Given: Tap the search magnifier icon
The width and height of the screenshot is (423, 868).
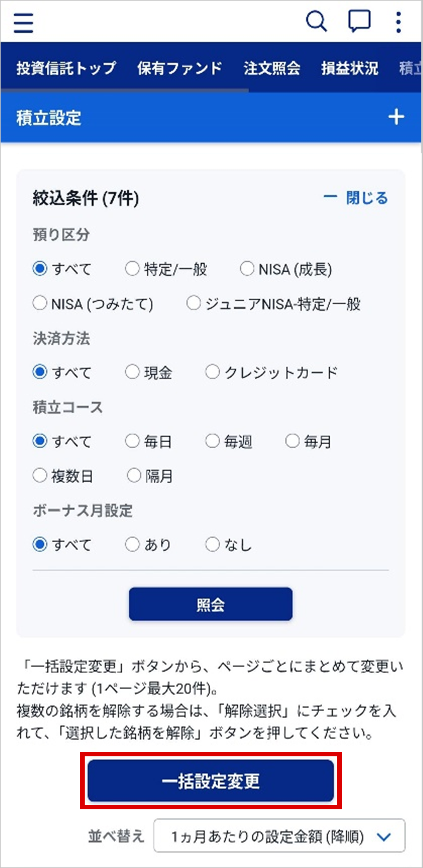Looking at the screenshot, I should (x=316, y=22).
